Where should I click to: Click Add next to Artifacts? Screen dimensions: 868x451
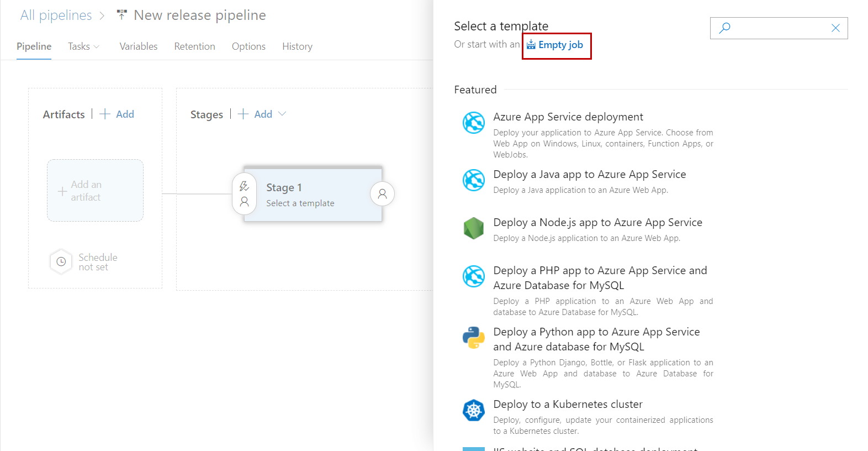(125, 114)
